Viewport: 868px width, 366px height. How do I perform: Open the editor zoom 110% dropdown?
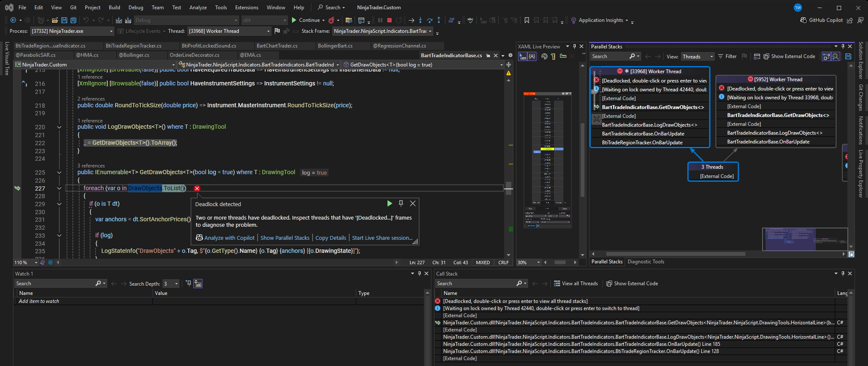pyautogui.click(x=26, y=263)
